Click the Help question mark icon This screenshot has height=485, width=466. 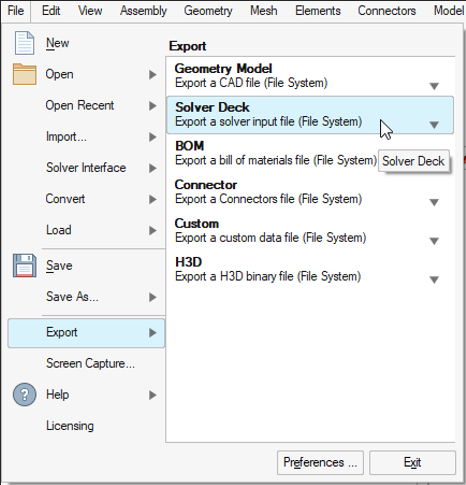[24, 395]
